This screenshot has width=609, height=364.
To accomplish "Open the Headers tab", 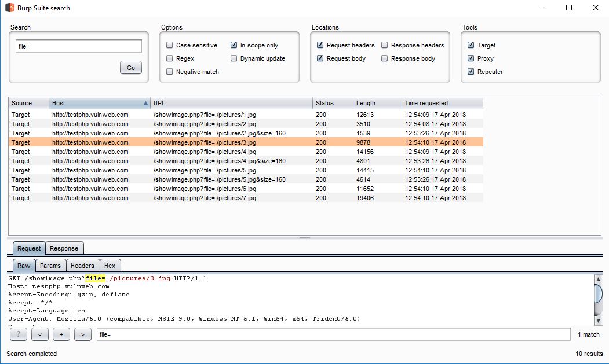I will [82, 266].
